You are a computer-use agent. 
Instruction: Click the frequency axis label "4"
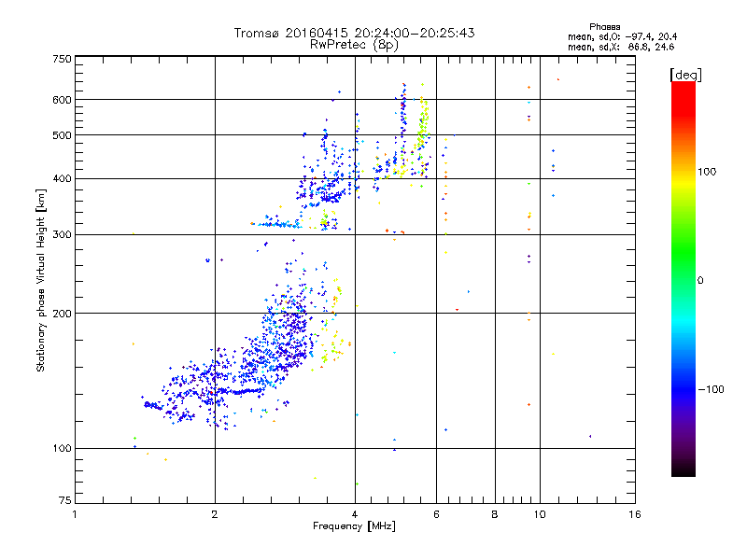click(355, 515)
